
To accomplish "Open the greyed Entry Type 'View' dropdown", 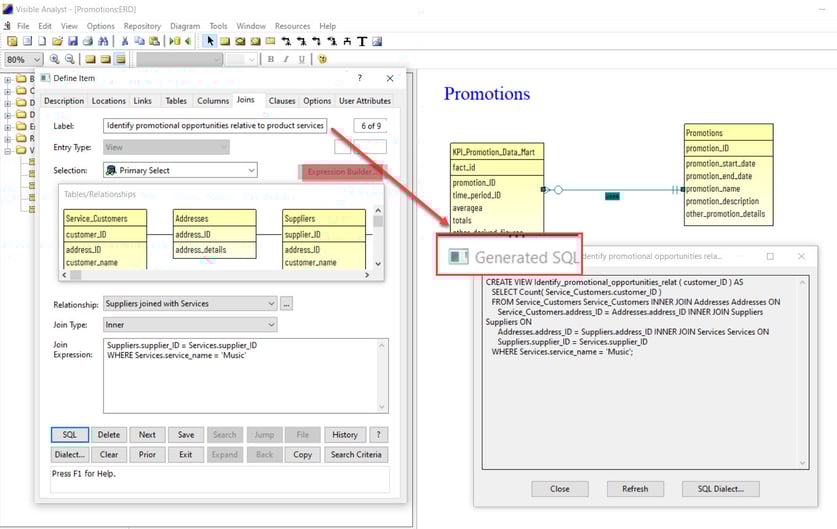I will [224, 147].
